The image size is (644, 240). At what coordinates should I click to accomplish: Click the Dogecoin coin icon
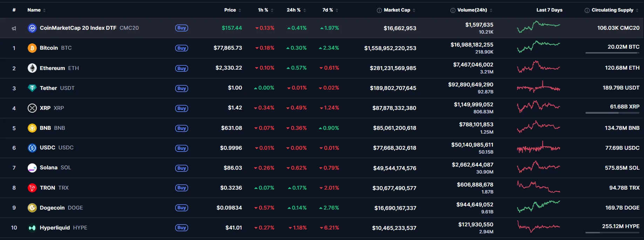32,208
